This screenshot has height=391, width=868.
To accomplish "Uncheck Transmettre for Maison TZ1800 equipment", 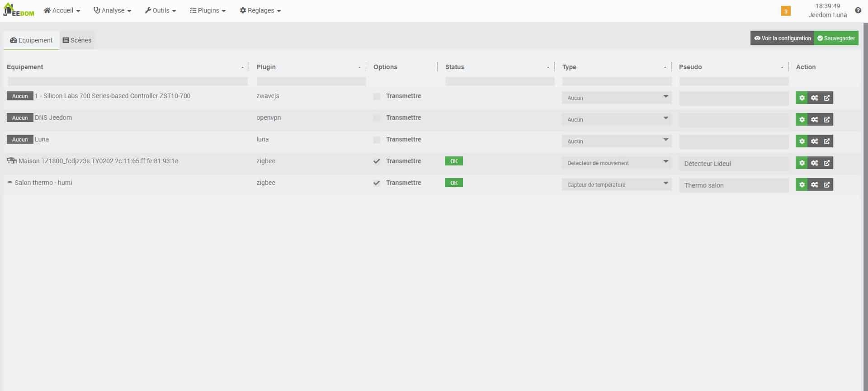I will click(377, 161).
